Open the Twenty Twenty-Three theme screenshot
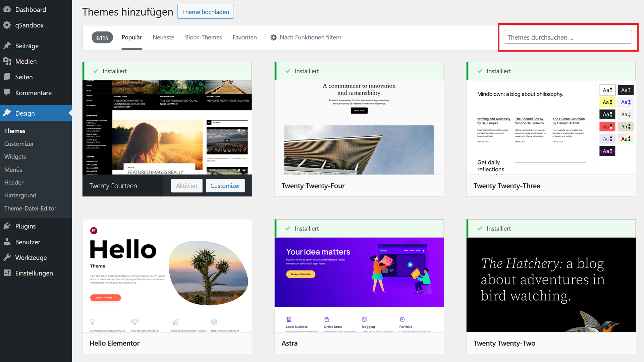Image resolution: width=644 pixels, height=362 pixels. pyautogui.click(x=551, y=127)
